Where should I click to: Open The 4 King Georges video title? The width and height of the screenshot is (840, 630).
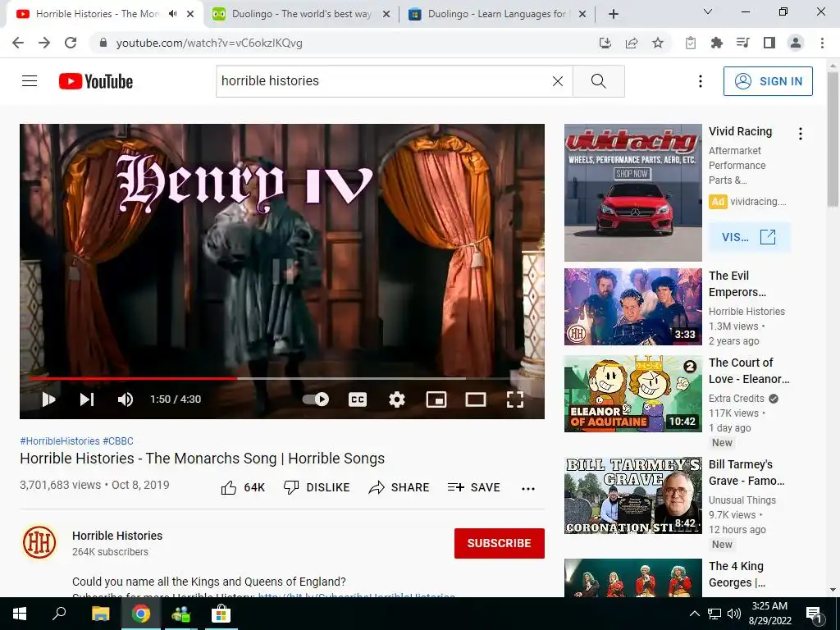pyautogui.click(x=737, y=574)
